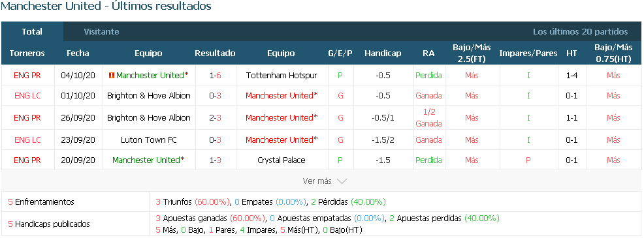
Task: Click the Bajo/Más 2.5(FT) header
Action: coord(472,53)
